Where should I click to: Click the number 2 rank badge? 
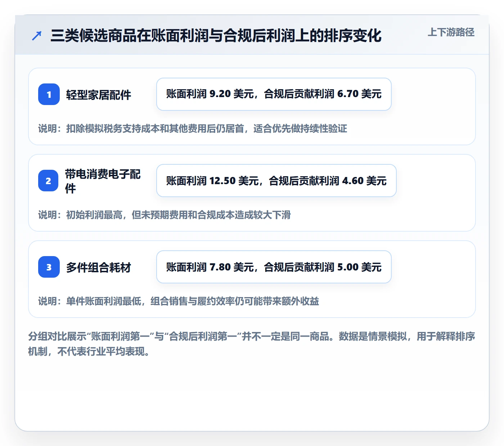tap(48, 181)
